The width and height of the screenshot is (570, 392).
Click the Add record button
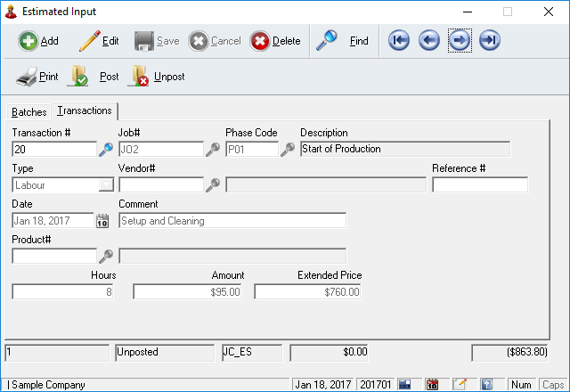click(x=38, y=41)
